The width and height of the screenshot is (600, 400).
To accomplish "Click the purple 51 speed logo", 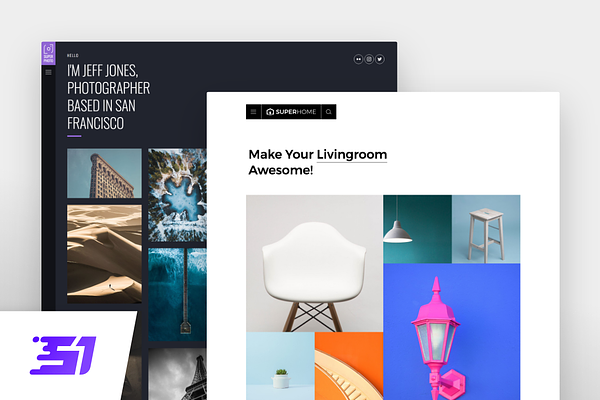I will pos(63,356).
